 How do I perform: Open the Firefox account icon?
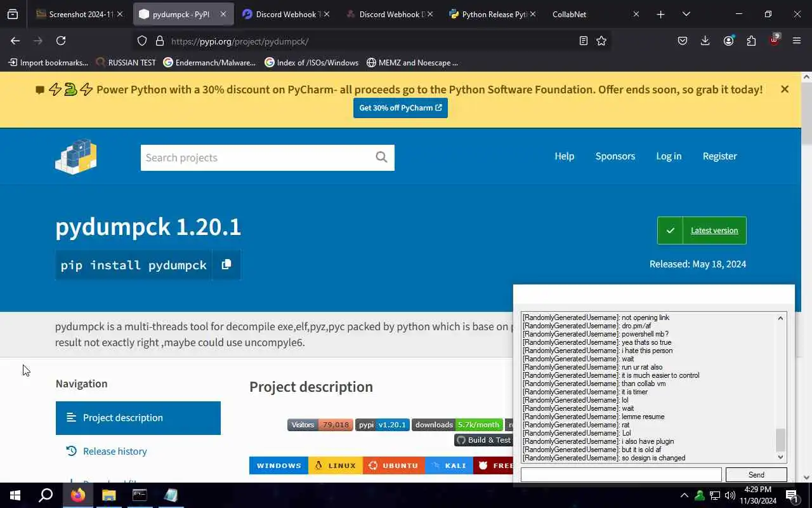click(x=728, y=41)
